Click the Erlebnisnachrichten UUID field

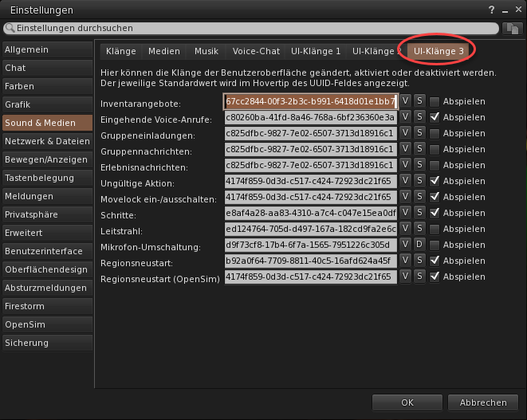coord(310,166)
